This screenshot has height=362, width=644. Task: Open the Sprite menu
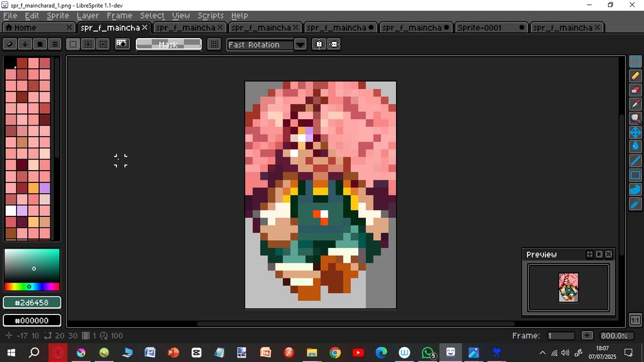(x=57, y=15)
